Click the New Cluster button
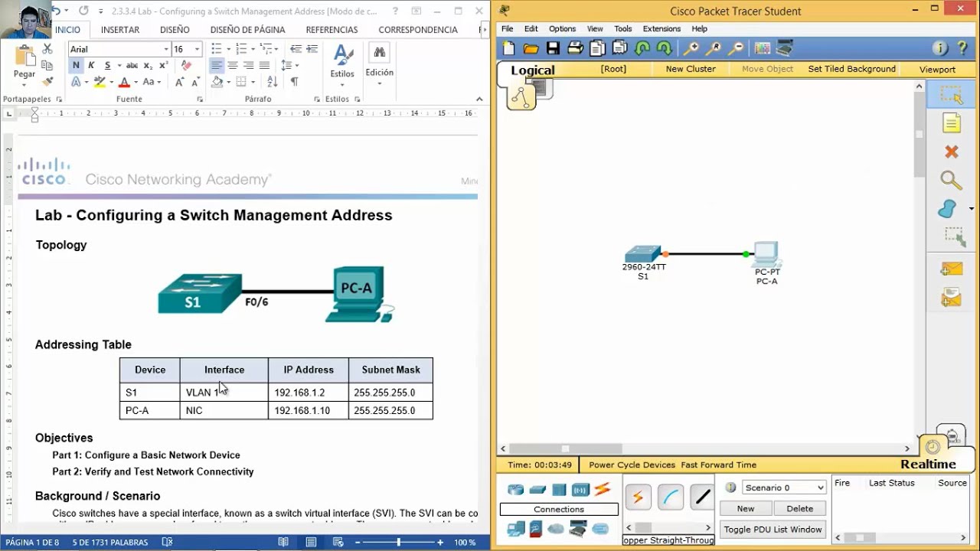The height and width of the screenshot is (551, 980). 691,69
